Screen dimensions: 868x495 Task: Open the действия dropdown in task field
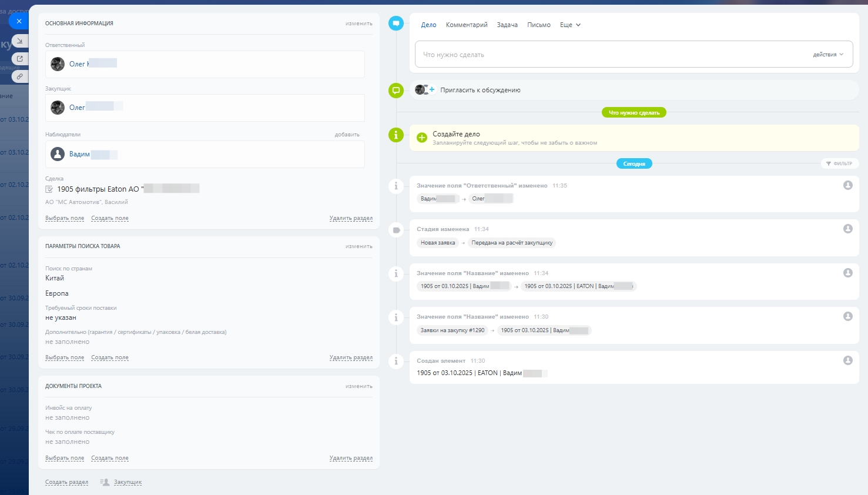[828, 55]
